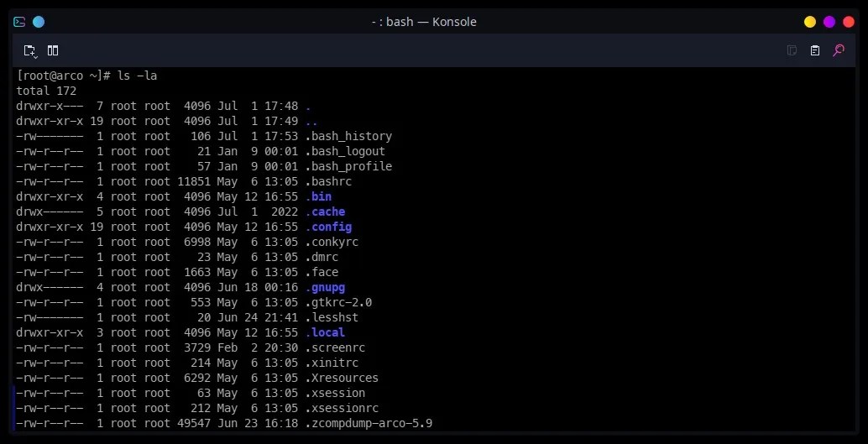
Task: Select the .face file name
Action: [322, 273]
